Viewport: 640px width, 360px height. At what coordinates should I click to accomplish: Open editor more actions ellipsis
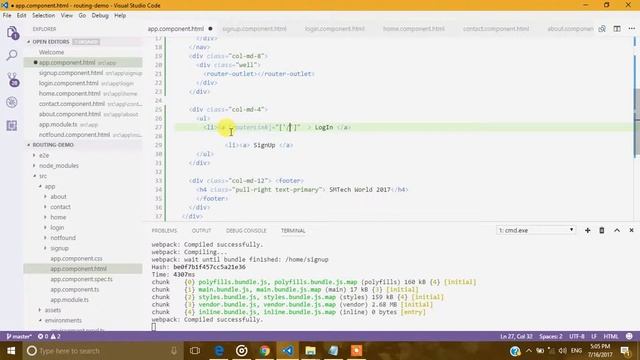pos(632,29)
